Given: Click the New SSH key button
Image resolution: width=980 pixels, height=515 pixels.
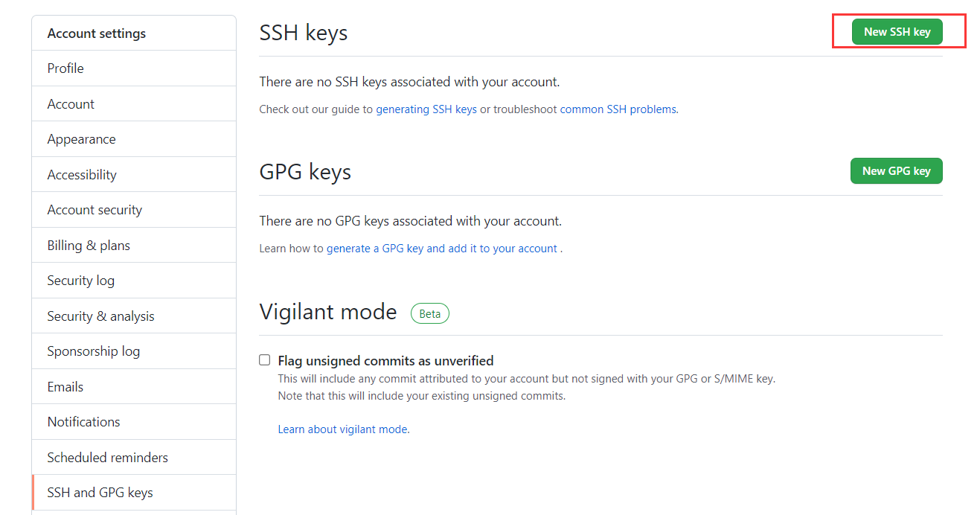Looking at the screenshot, I should click(x=897, y=32).
